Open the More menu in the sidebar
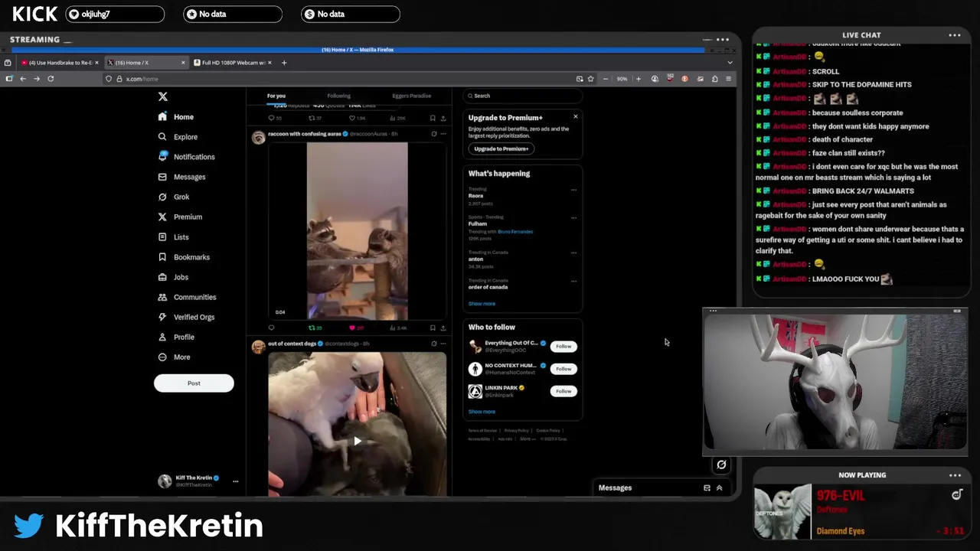This screenshot has width=980, height=551. pos(174,357)
